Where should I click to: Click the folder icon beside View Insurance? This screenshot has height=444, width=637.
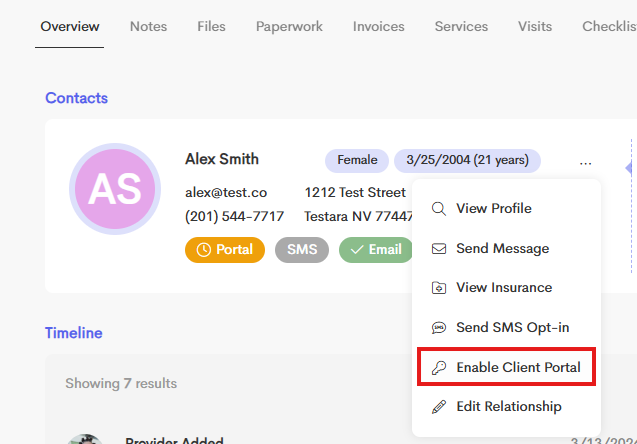tap(439, 288)
